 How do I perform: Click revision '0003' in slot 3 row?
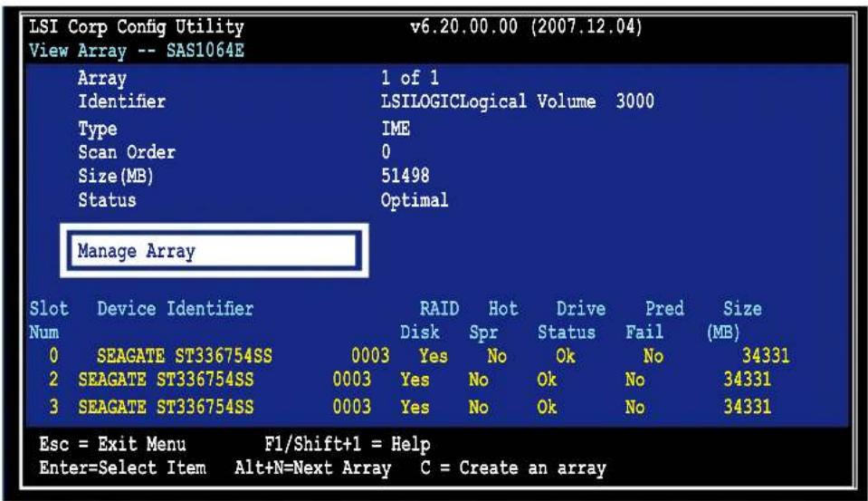tap(351, 406)
